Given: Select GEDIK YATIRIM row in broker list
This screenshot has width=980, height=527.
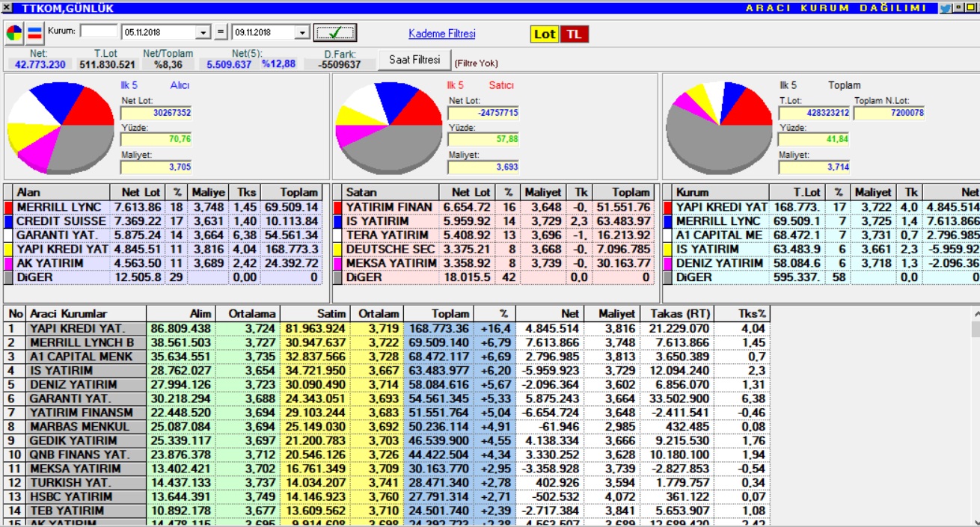Looking at the screenshot, I should (x=388, y=441).
